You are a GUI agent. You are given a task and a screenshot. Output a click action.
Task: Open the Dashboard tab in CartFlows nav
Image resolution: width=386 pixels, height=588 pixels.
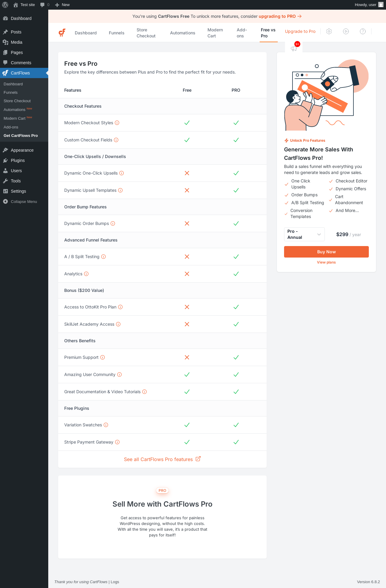(86, 33)
